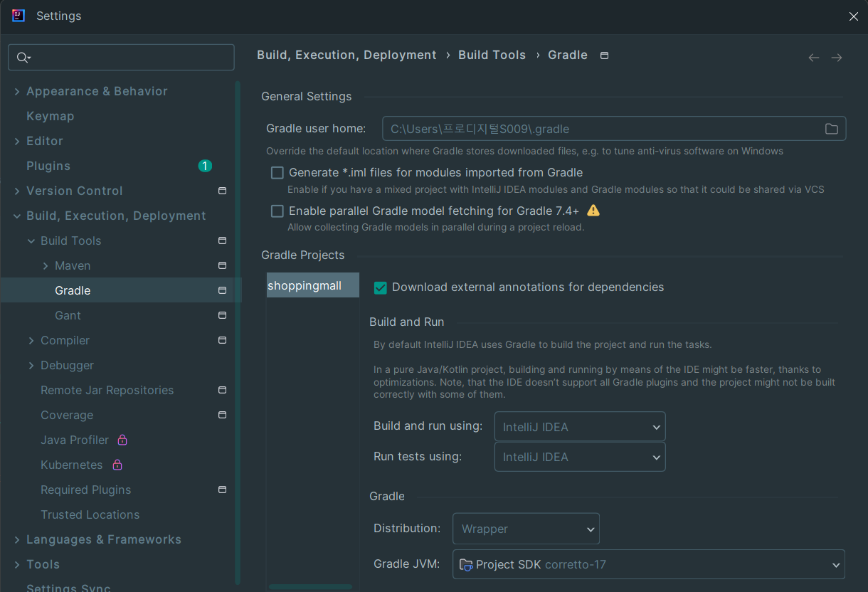Viewport: 868px width, 592px height.
Task: Click project-level icon on Gant row
Action: (x=222, y=315)
